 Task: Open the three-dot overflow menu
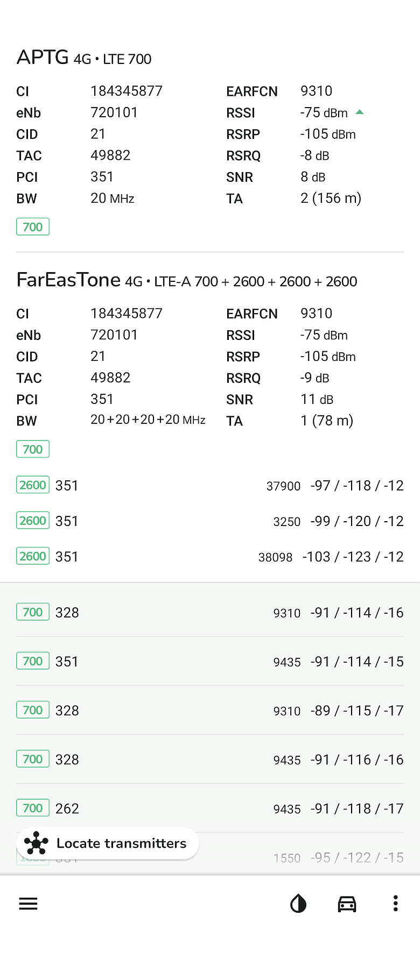pyautogui.click(x=395, y=904)
